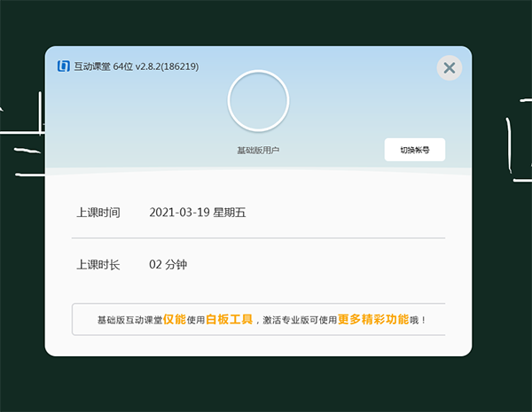Click the 基础版用户 label under avatar

258,151
